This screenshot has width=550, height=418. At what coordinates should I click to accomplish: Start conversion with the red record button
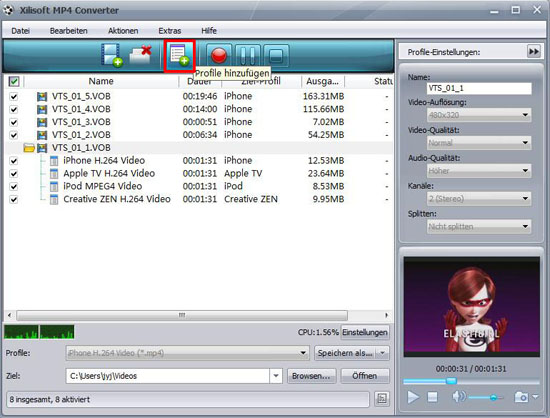(219, 56)
